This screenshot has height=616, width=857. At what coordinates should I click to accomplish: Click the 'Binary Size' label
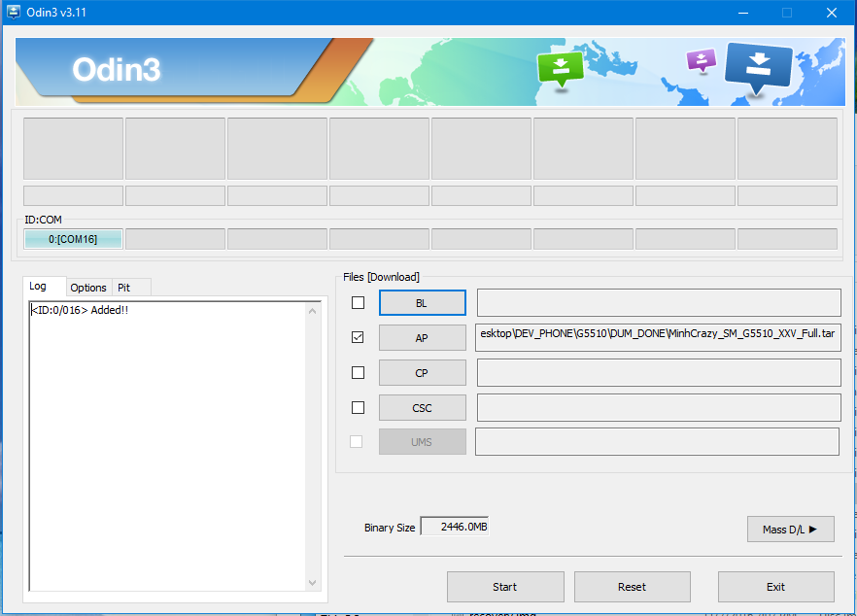(390, 528)
